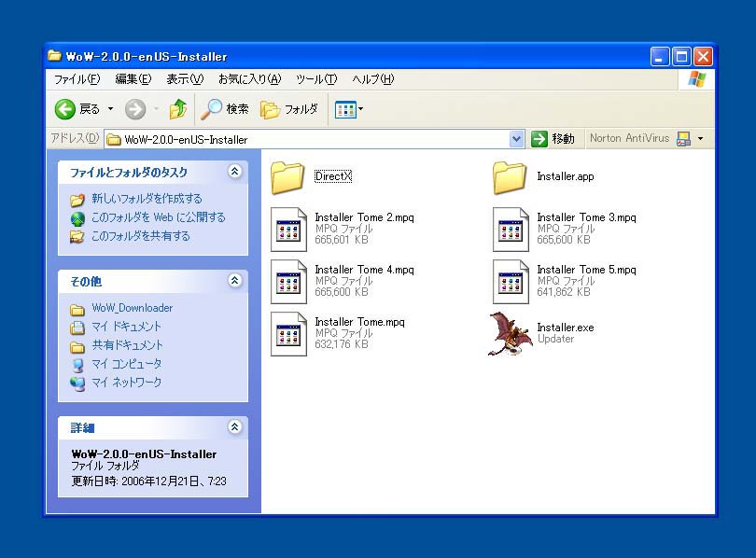Screen dimensions: 756x558
Task: Click the grayed Forward arrow button
Action: coord(135,109)
